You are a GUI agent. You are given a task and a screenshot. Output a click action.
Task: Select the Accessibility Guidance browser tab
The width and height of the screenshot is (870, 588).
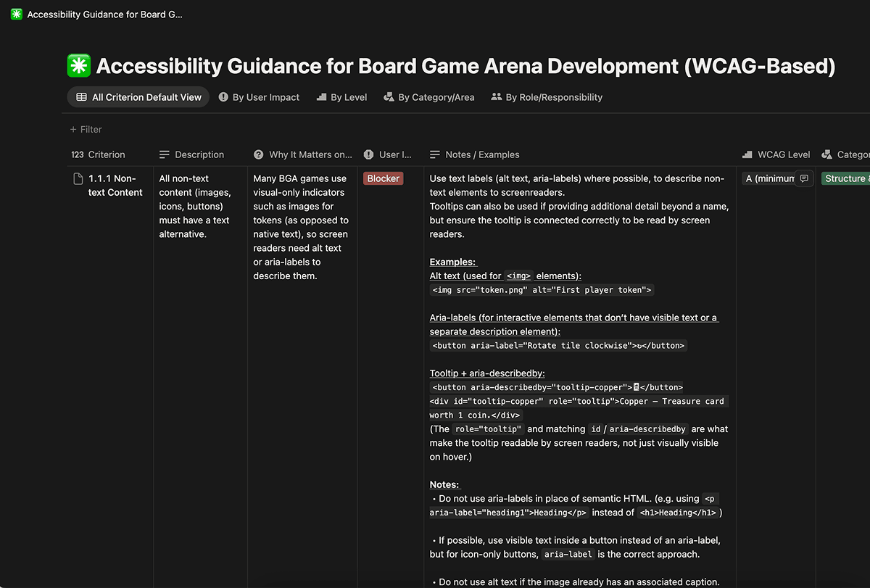[x=94, y=13]
